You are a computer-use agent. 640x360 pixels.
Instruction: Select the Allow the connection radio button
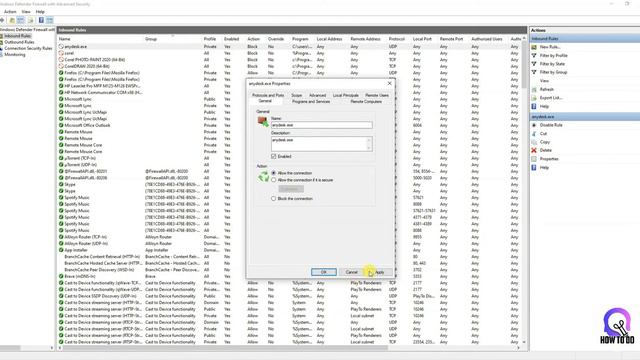(273, 173)
